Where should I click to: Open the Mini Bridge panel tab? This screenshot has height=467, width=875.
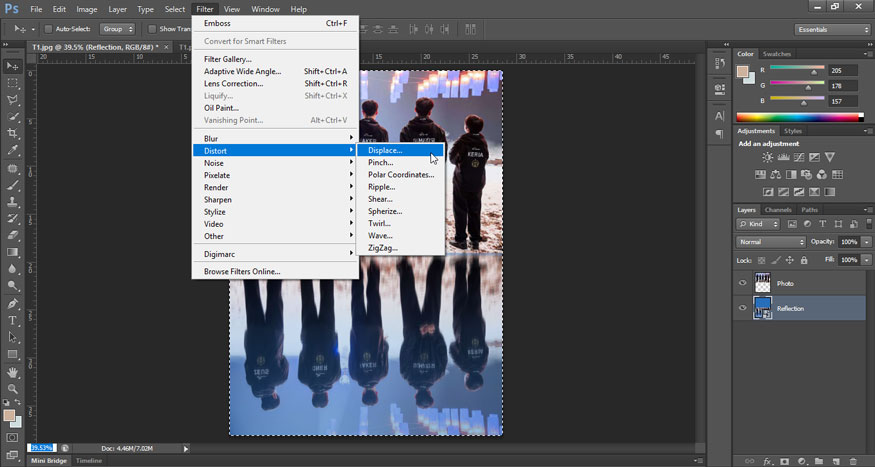(x=49, y=460)
